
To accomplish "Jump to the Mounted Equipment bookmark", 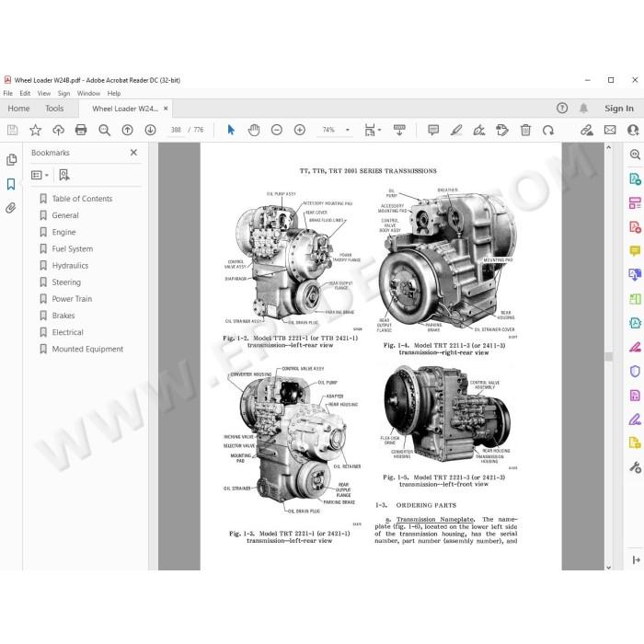I will pyautogui.click(x=87, y=349).
